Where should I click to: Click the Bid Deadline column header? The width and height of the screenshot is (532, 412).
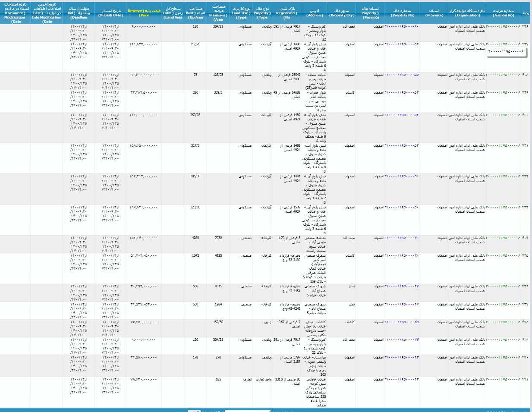pos(79,13)
